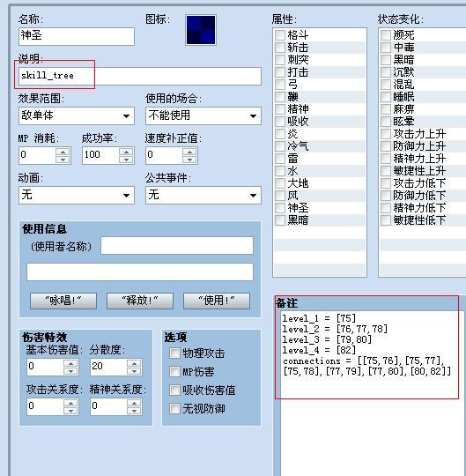The image size is (466, 476).
Task: Enable the 格斗 attribute checkbox
Action: pyautogui.click(x=280, y=35)
